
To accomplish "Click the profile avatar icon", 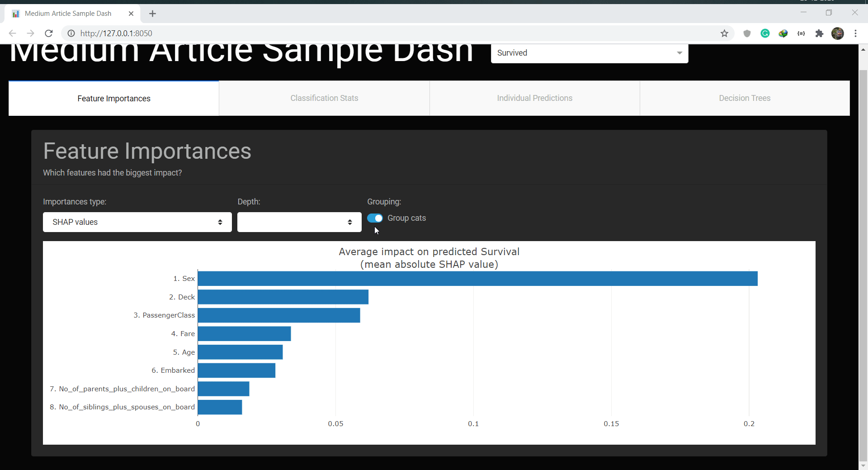I will coord(837,33).
